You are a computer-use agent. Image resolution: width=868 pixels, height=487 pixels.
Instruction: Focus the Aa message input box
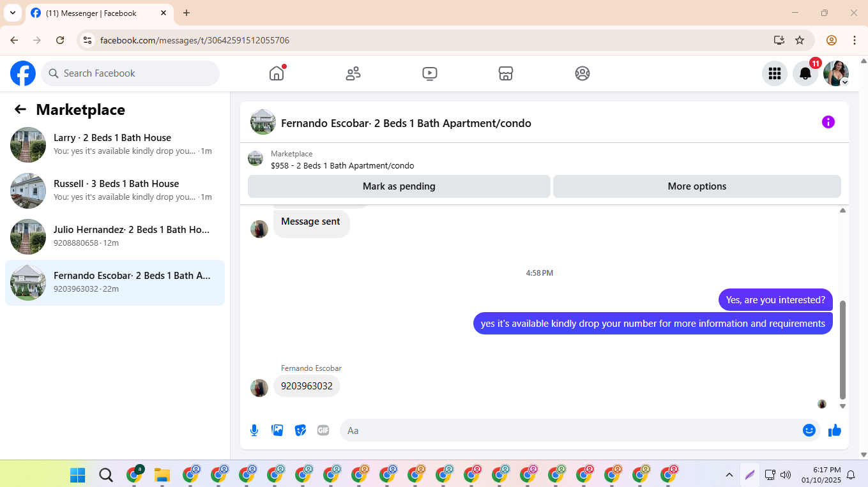point(581,430)
